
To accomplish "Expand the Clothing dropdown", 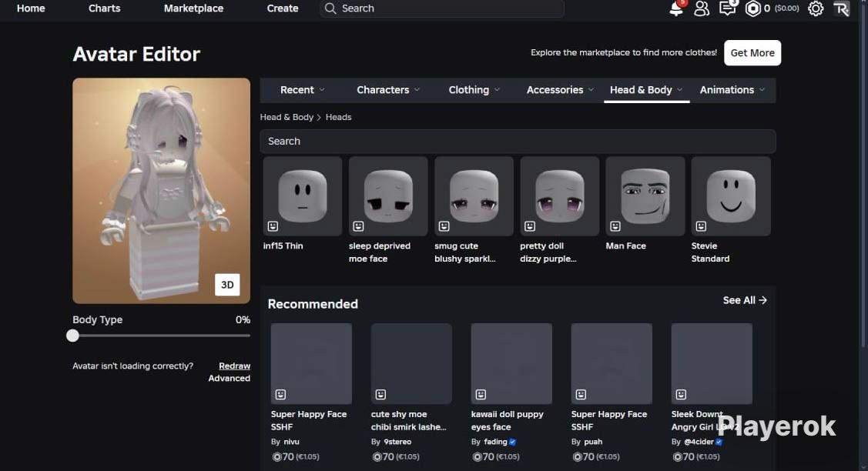I will [474, 90].
